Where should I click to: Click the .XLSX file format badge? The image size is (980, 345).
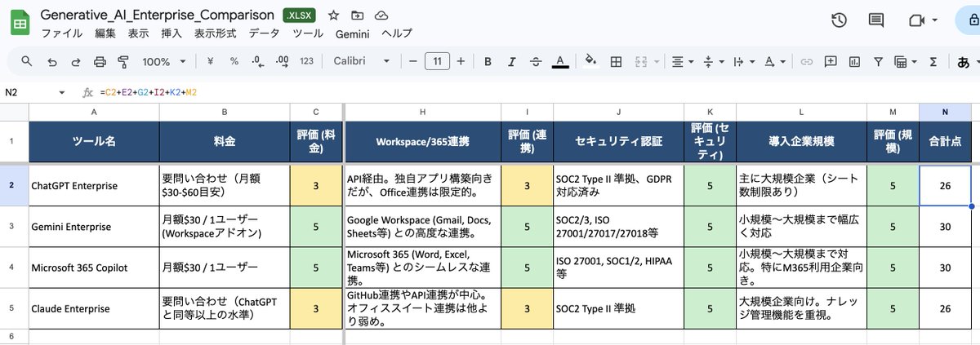(x=300, y=15)
